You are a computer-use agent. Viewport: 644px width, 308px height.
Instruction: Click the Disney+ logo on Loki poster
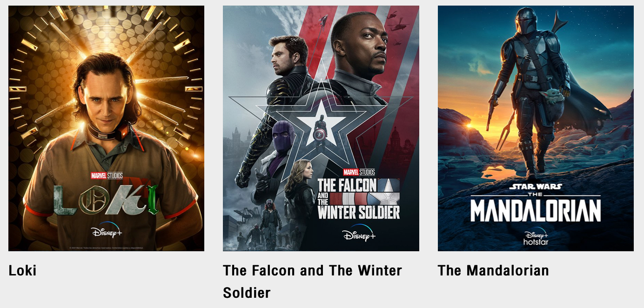[x=107, y=230]
